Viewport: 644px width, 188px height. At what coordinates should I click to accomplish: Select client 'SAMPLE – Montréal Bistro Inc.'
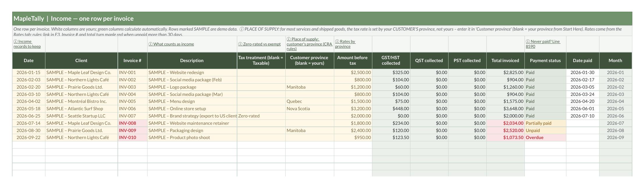(81, 101)
